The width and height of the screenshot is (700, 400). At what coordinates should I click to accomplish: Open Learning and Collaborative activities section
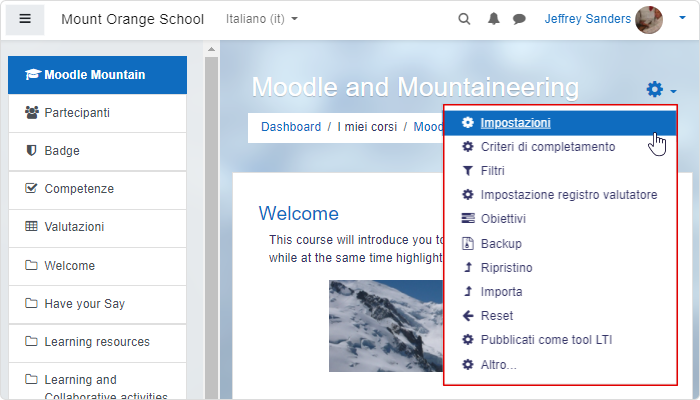(97, 382)
